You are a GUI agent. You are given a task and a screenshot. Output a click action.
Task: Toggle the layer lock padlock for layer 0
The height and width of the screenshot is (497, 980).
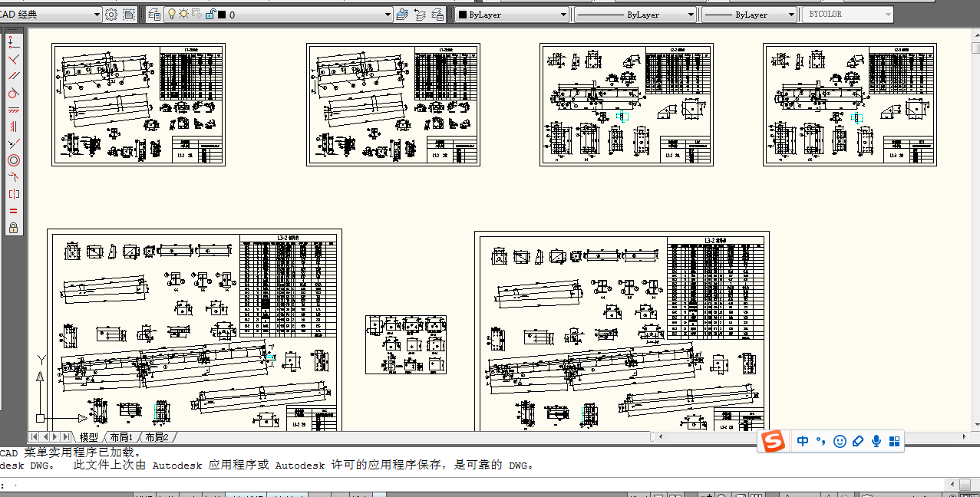point(210,14)
